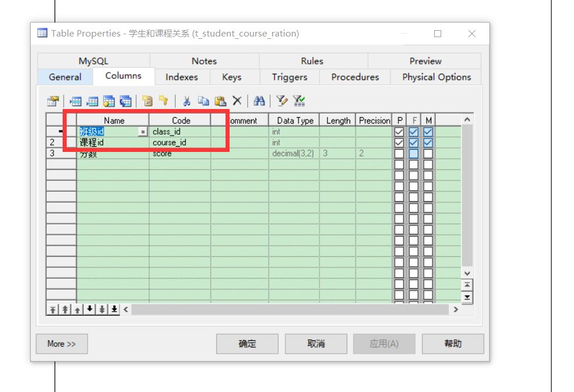This screenshot has width=574, height=392.
Task: Jump to bottom of grid button below scrollbar
Action: (x=467, y=297)
